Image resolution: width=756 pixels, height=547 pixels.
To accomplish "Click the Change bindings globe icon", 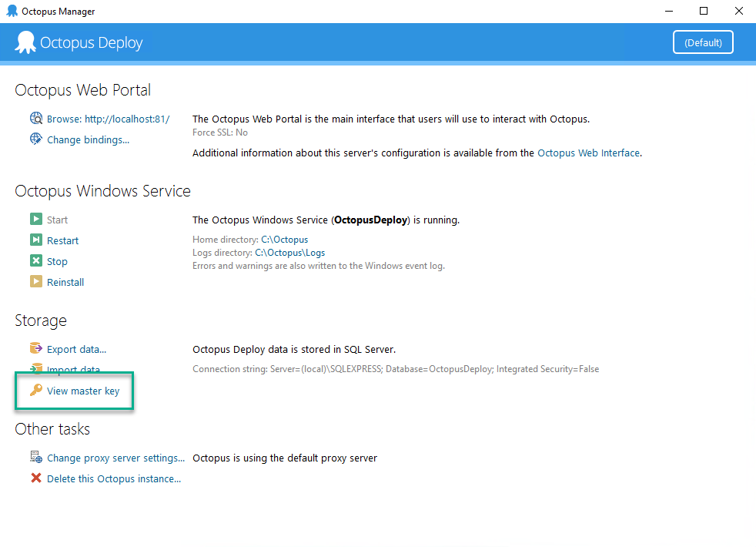I will pos(35,139).
